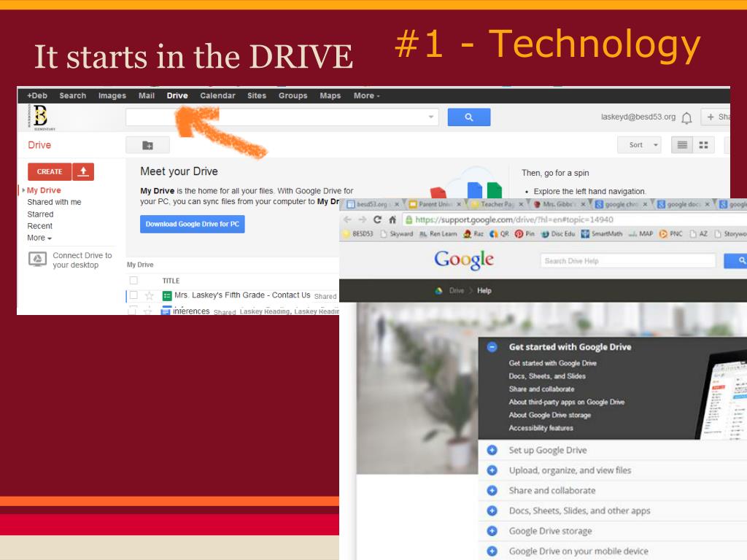747x560 pixels.
Task: Open the Sort dropdown
Action: point(639,145)
